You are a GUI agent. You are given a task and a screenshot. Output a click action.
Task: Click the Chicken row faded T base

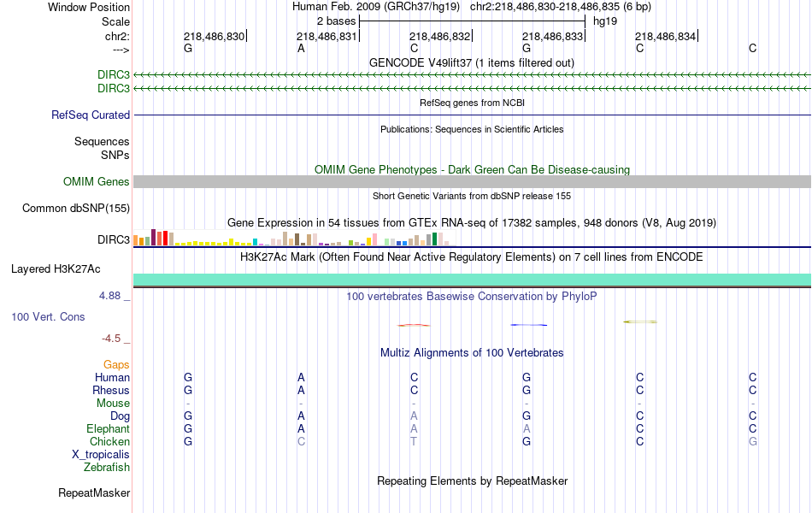pyautogui.click(x=414, y=441)
